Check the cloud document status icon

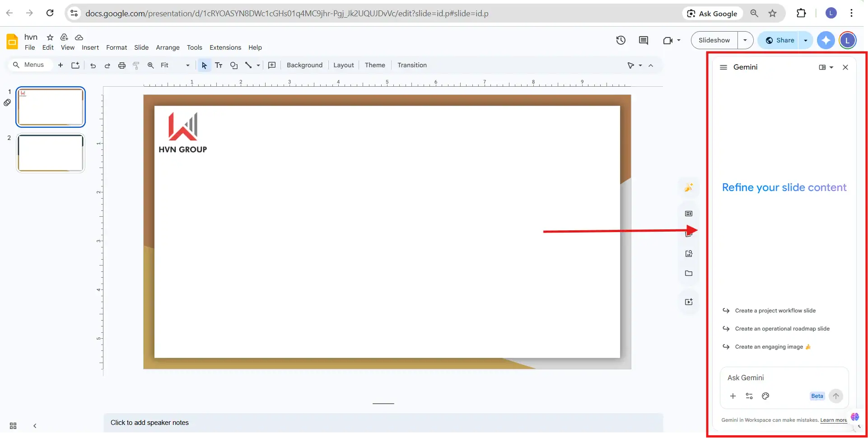coord(79,37)
